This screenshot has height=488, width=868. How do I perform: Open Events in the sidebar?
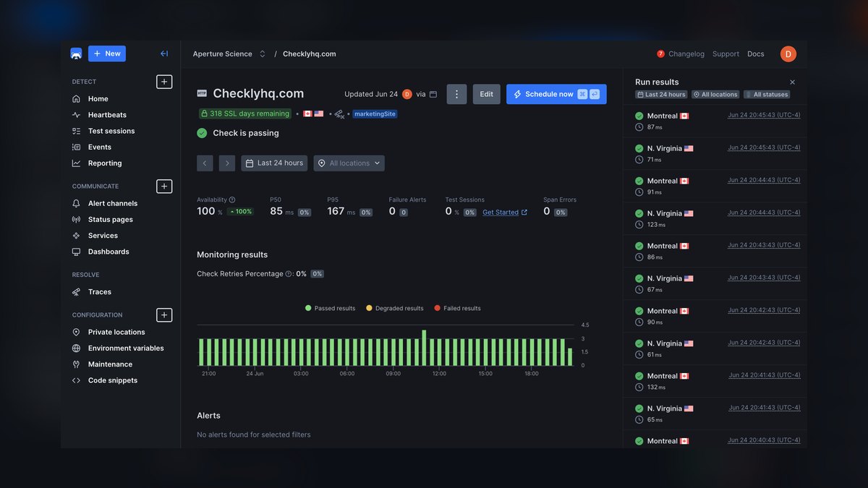(x=100, y=147)
